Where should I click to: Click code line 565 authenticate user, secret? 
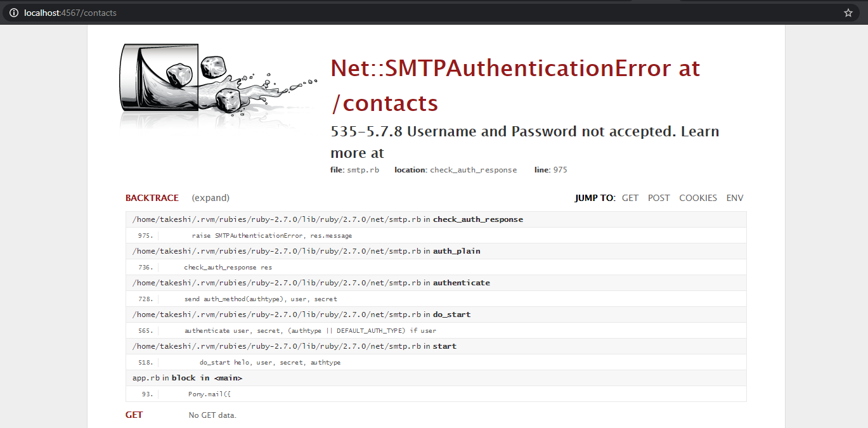coord(436,330)
